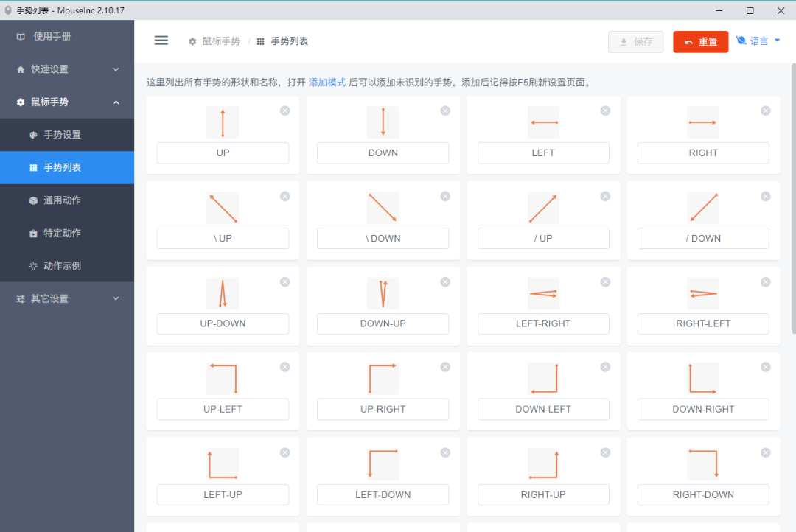Image resolution: width=796 pixels, height=532 pixels.
Task: Edit the LEFT-RIGHT gesture name field
Action: click(x=543, y=323)
